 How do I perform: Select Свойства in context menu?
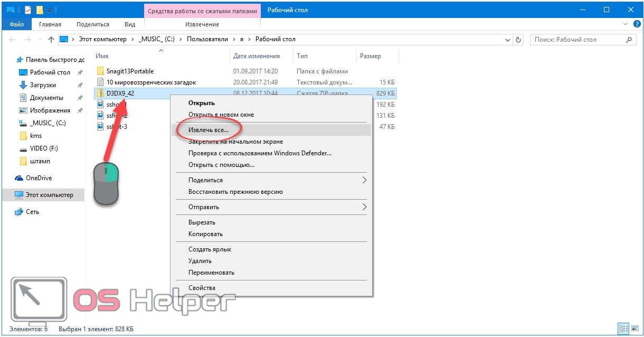202,288
